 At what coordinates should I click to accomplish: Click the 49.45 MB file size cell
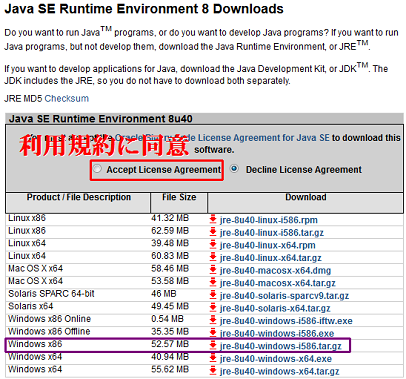[170, 306]
